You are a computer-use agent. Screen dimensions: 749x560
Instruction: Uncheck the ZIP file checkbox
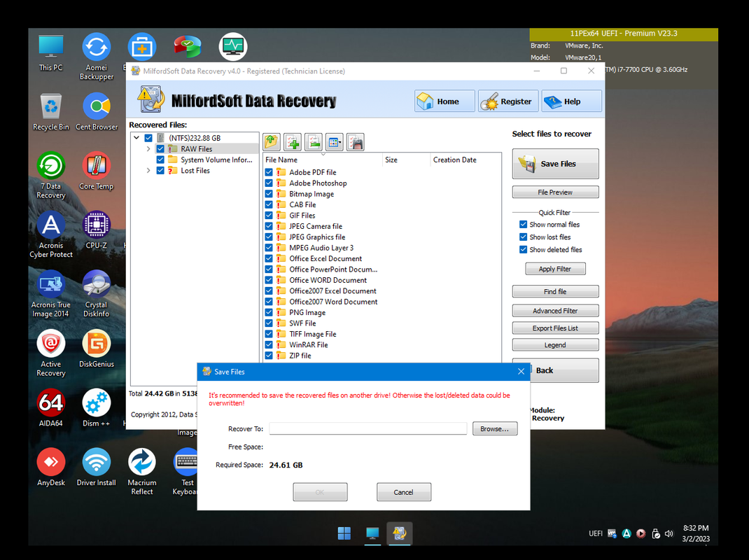click(x=269, y=356)
